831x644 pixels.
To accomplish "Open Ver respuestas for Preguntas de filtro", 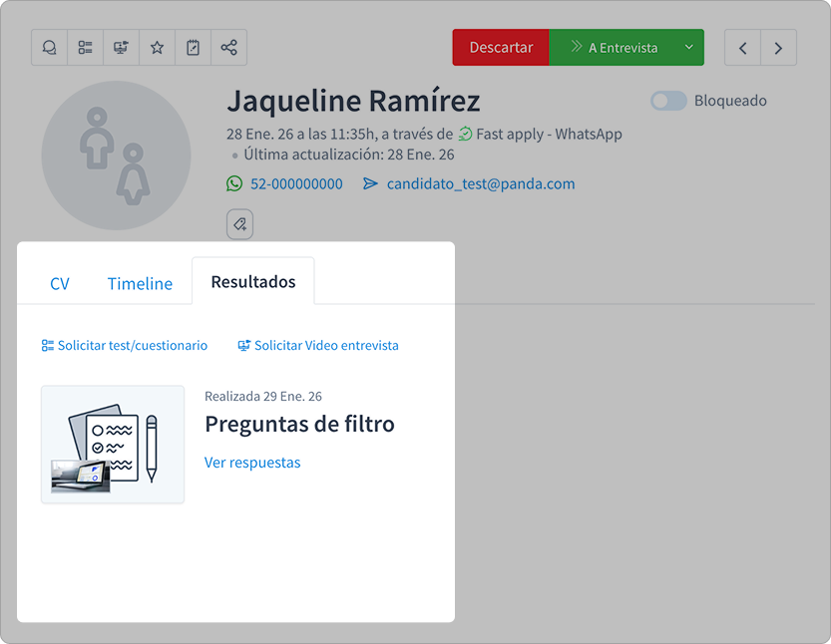I will [252, 462].
